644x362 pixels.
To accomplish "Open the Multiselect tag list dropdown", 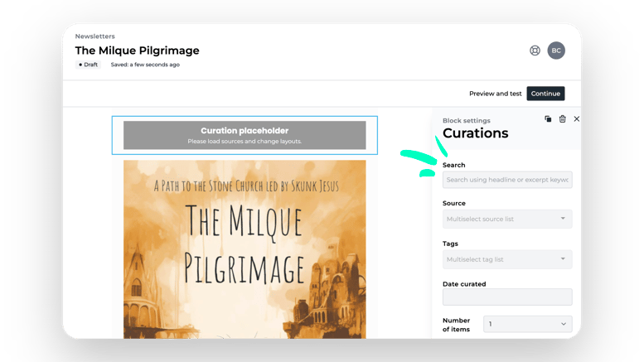I will click(507, 259).
